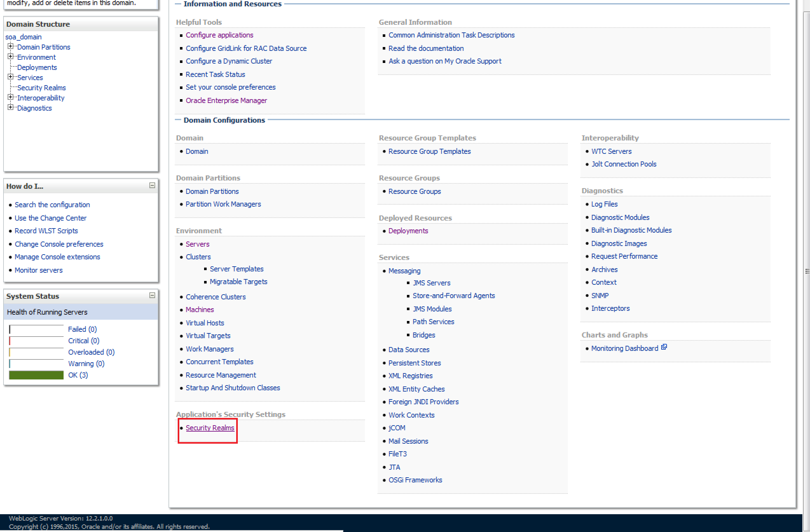Click external link icon beside Monitoring Dashboard
810x532 pixels.
(x=664, y=347)
